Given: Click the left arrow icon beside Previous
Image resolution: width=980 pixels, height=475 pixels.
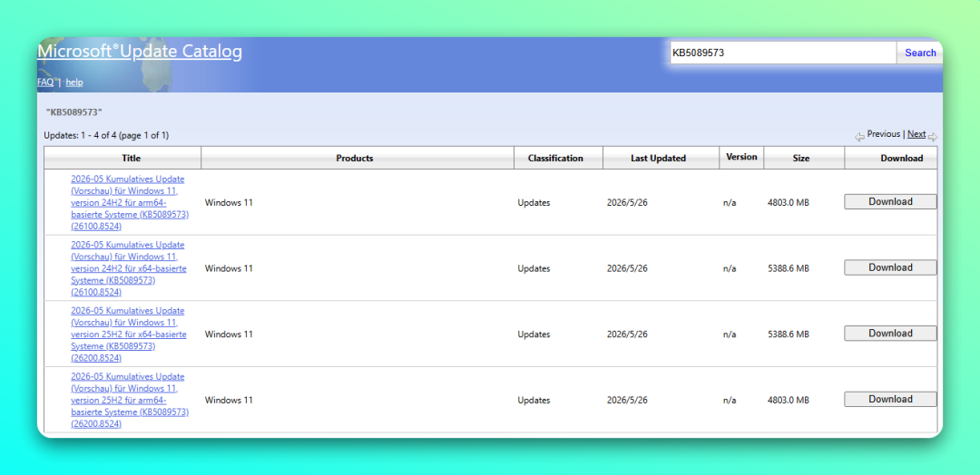Looking at the screenshot, I should tap(860, 136).
